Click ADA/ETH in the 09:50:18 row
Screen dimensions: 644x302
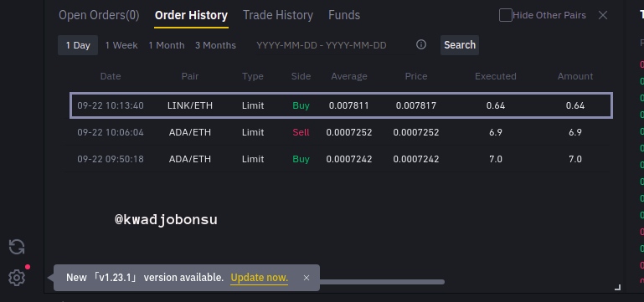(x=190, y=159)
